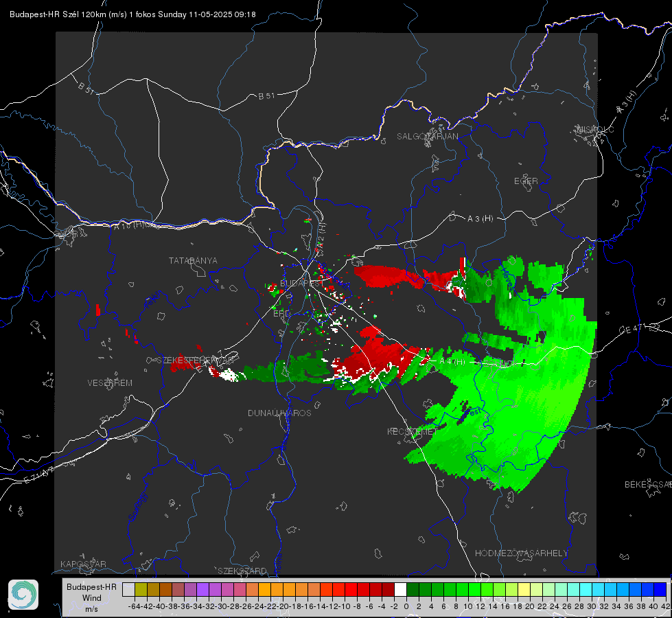The height and width of the screenshot is (618, 672).
Task: Click the 0 value on legend scale
Action: click(x=406, y=606)
